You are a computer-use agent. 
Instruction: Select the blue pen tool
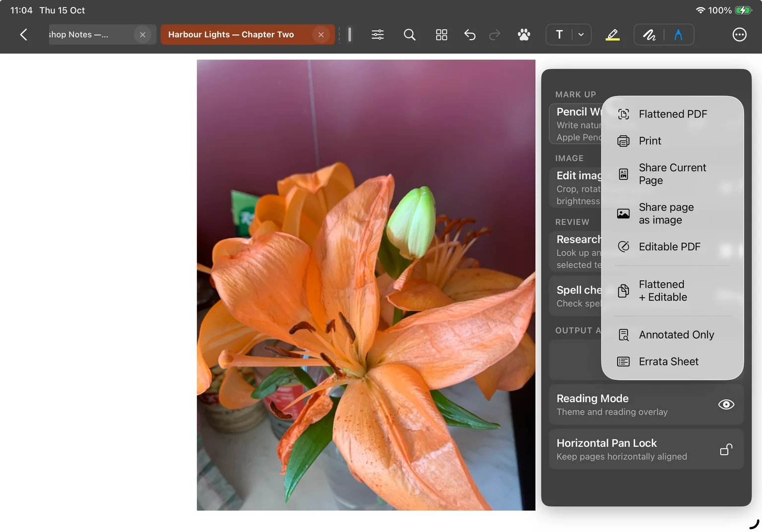click(x=678, y=35)
